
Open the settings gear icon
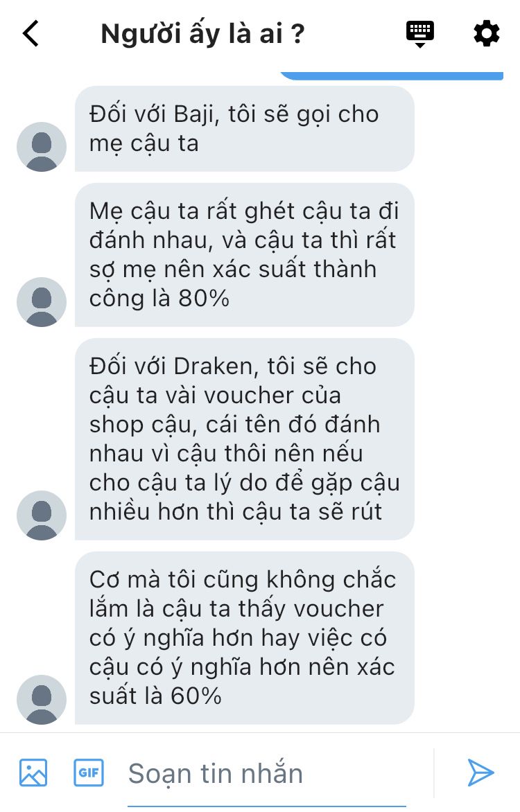(486, 34)
